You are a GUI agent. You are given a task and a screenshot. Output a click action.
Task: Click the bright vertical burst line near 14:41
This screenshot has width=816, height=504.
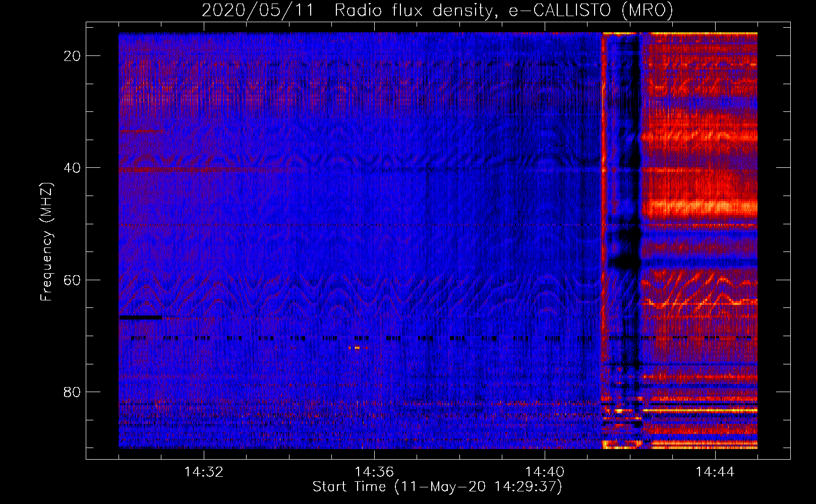[x=603, y=241]
